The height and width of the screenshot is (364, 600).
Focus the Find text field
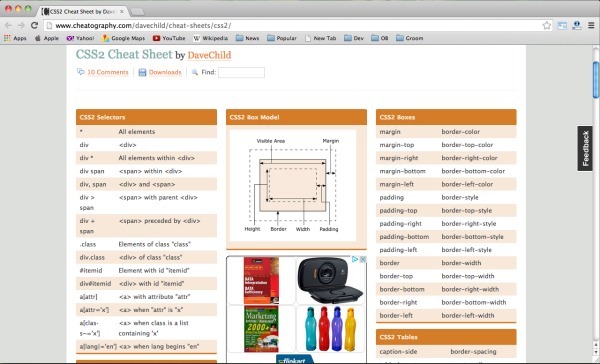click(x=241, y=72)
